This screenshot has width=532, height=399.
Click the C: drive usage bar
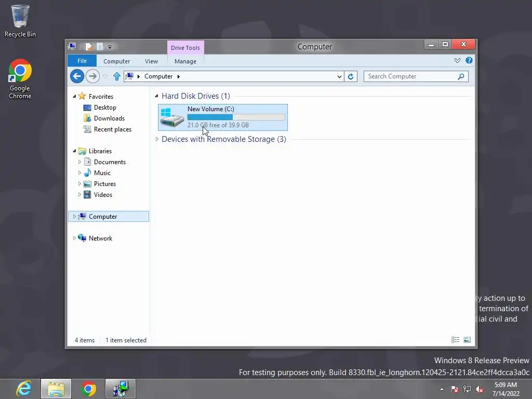(236, 117)
